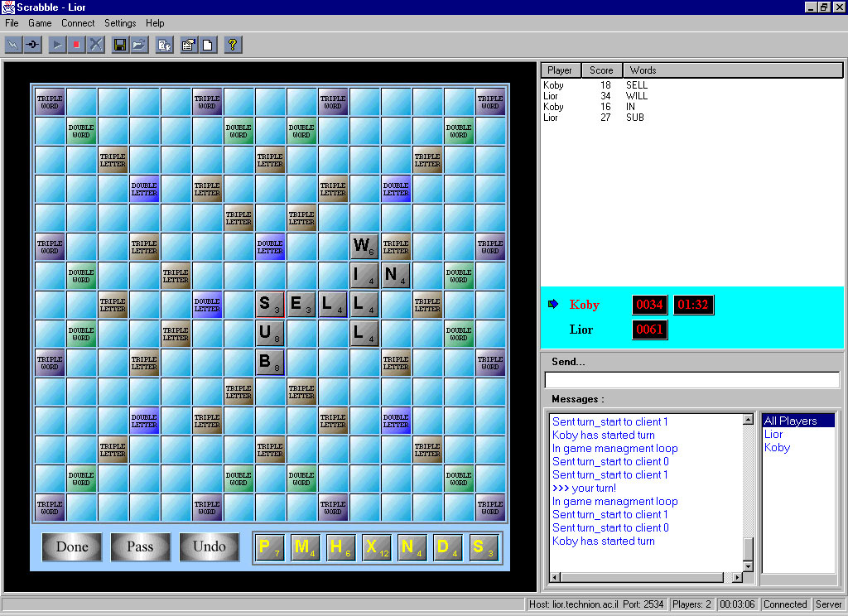Click the yellow question mark help icon

[233, 45]
